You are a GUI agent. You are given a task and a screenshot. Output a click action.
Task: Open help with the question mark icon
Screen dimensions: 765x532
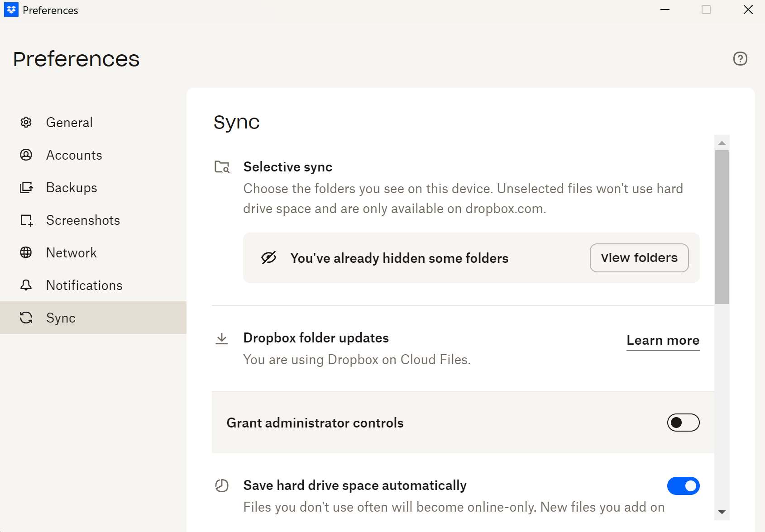tap(740, 58)
